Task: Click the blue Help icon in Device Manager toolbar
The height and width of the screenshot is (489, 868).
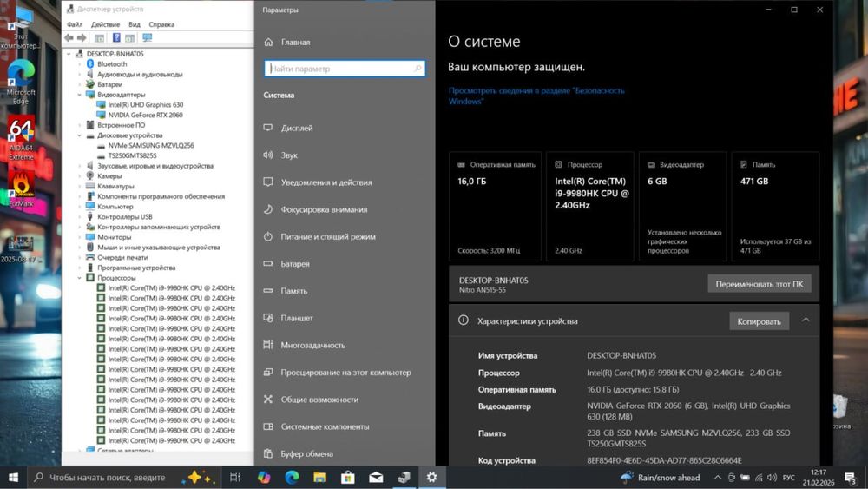Action: (x=116, y=37)
